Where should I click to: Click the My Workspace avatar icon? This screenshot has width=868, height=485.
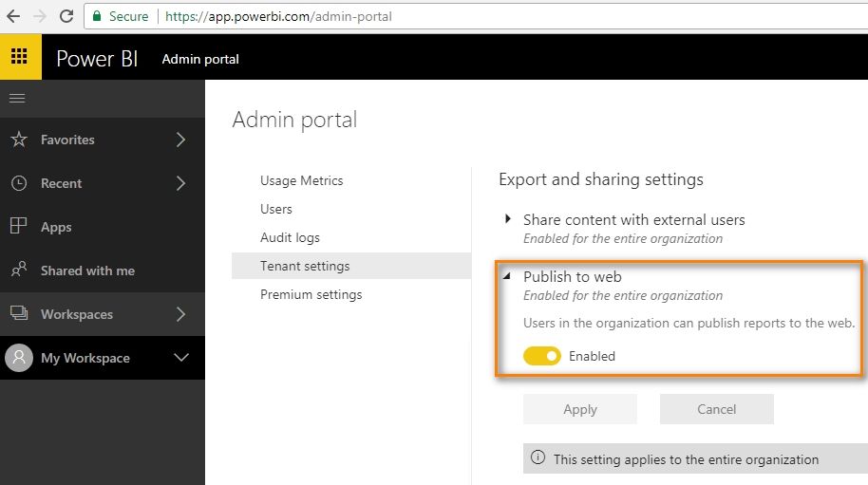point(19,358)
